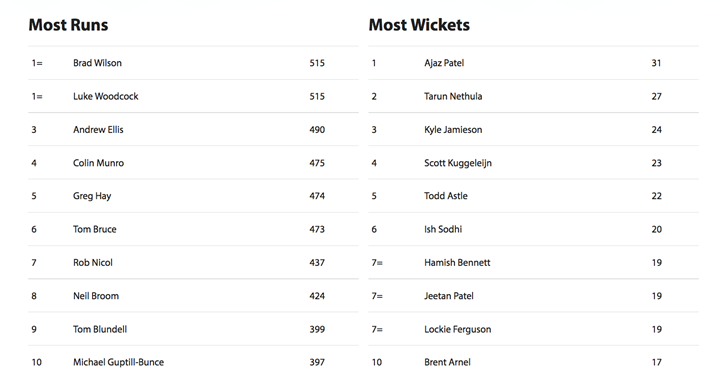Select Todd Astle in the wickets table

[x=446, y=196]
